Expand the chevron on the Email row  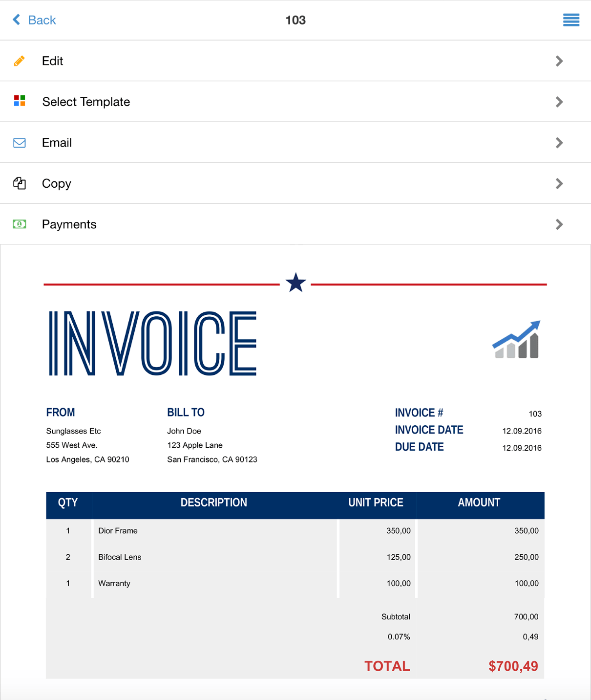(x=559, y=142)
